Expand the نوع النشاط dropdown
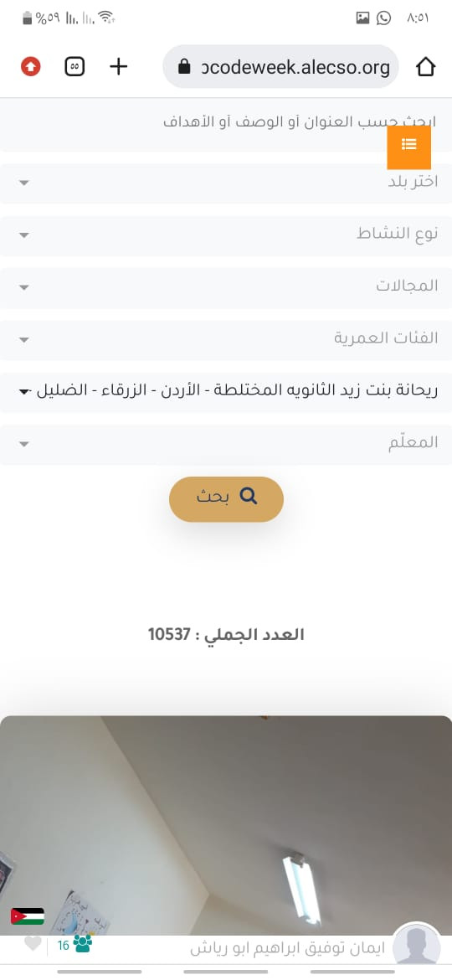Screen dimensions: 452x980 click(x=226, y=235)
